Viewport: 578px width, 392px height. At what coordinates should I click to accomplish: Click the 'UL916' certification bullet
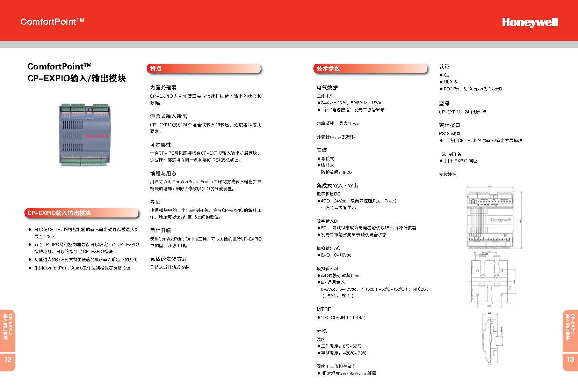[x=448, y=82]
